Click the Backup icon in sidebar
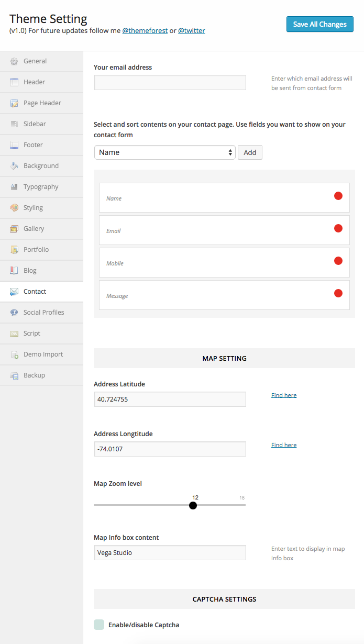This screenshot has height=644, width=364. point(14,375)
